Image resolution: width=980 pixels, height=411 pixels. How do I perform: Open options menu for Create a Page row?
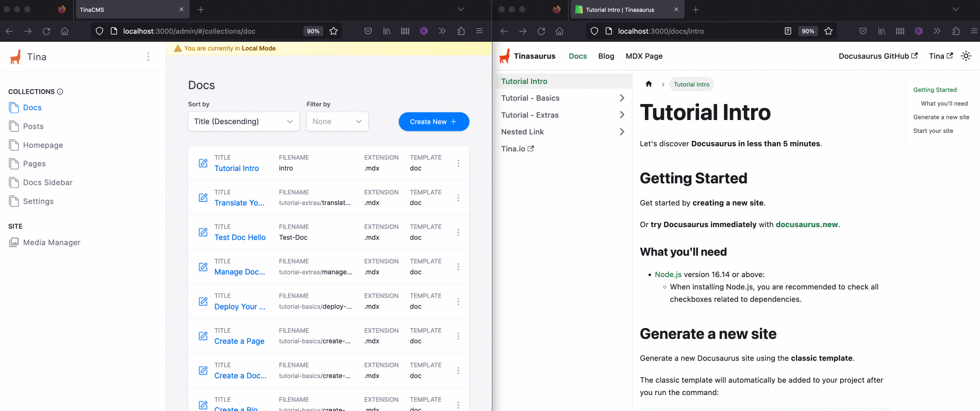click(x=458, y=336)
